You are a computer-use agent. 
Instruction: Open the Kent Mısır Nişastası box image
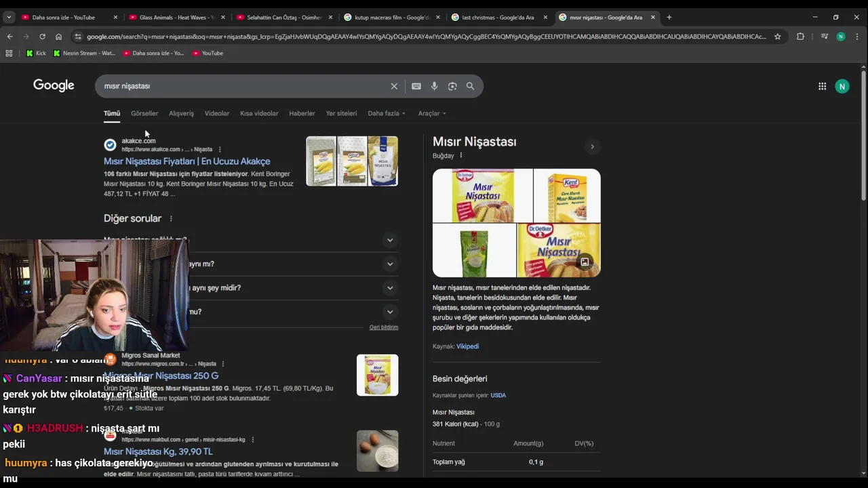coord(567,195)
